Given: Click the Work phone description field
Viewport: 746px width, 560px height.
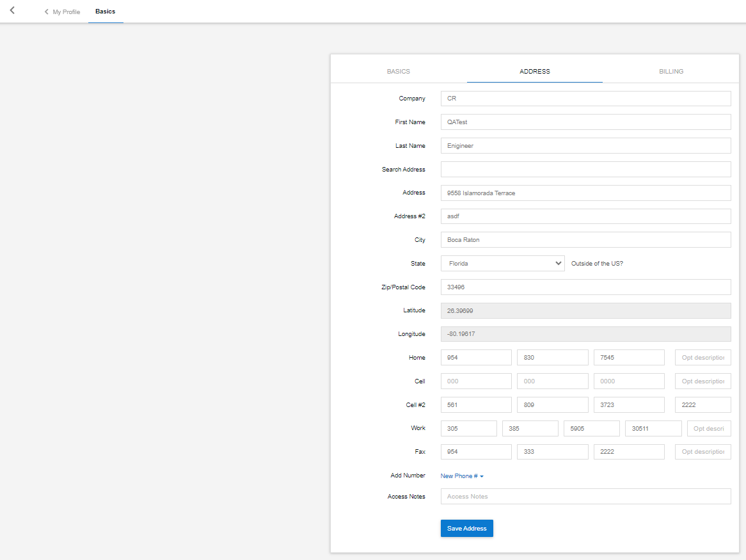Looking at the screenshot, I should (709, 428).
